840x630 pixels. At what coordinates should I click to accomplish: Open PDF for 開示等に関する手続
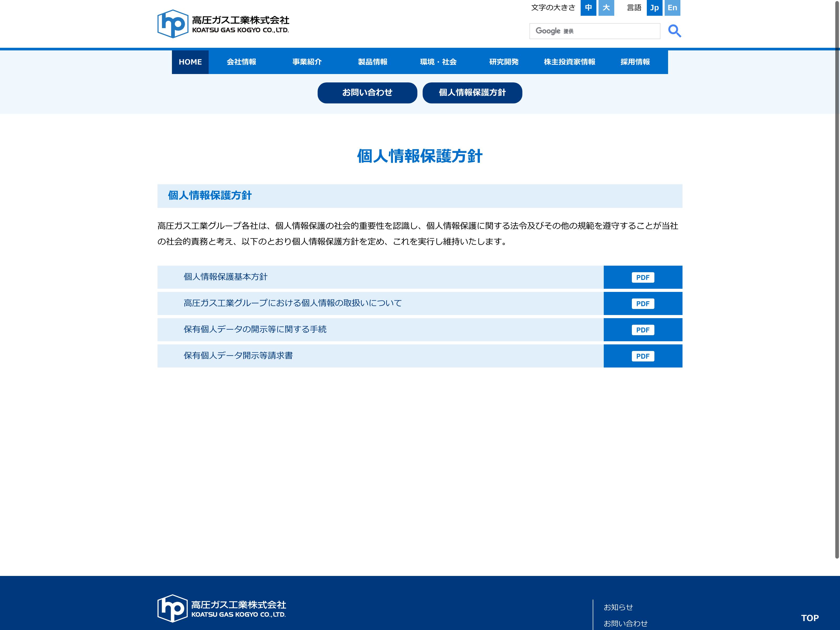[643, 330]
